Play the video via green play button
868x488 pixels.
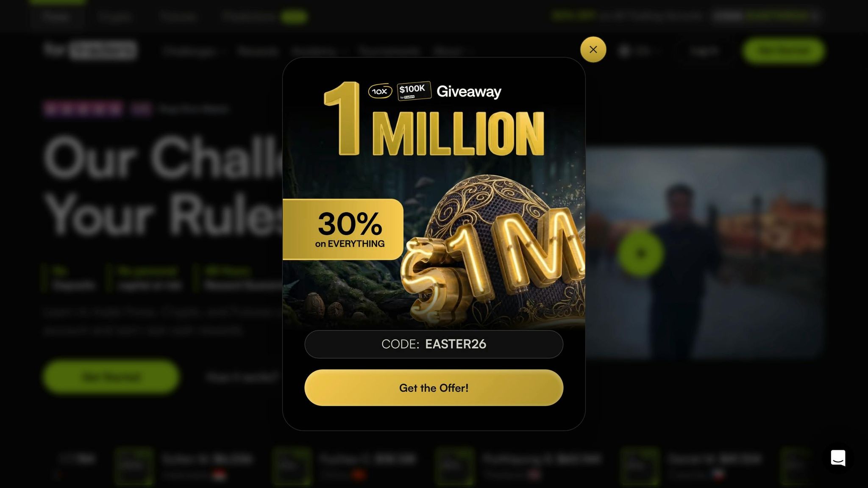tap(640, 253)
